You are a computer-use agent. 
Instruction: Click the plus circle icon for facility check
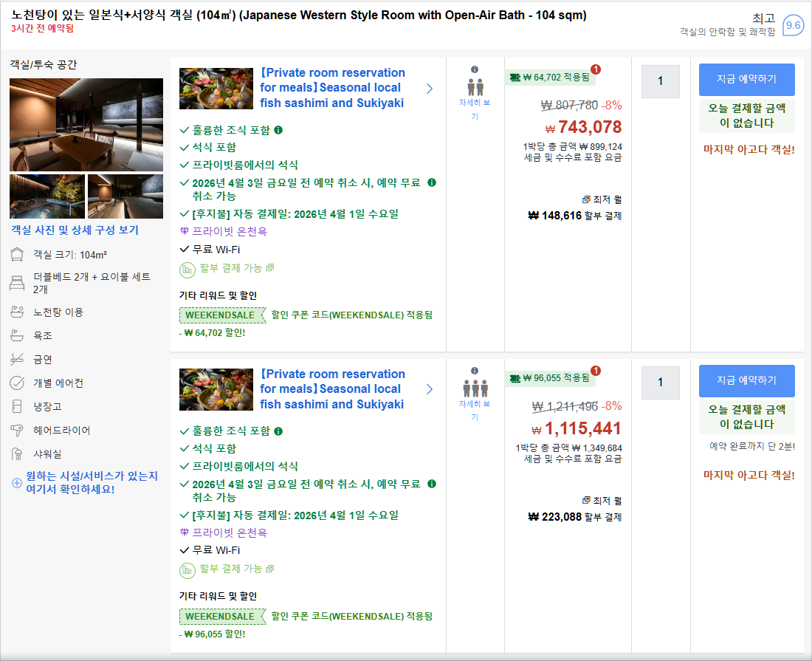tap(16, 483)
